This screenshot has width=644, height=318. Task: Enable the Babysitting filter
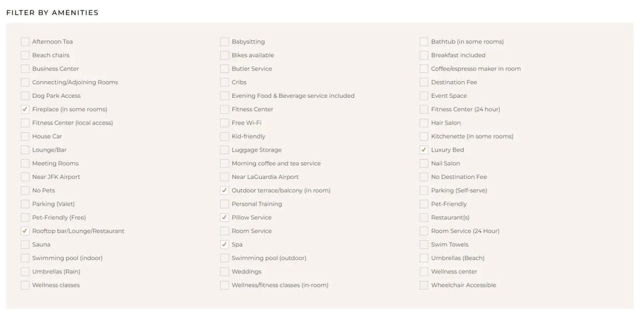(x=224, y=41)
